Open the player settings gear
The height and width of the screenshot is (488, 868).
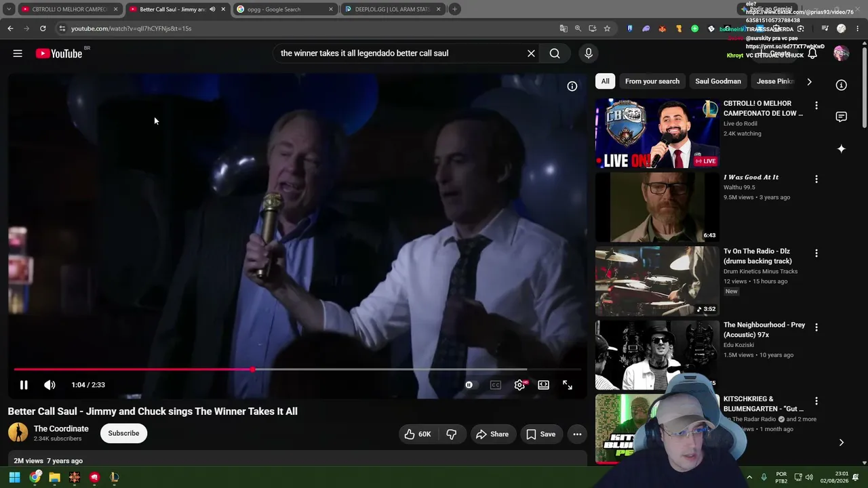point(519,385)
